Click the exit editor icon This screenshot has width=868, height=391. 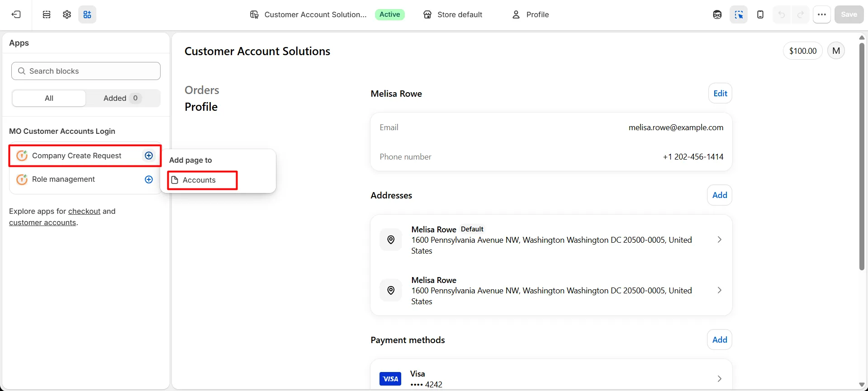[16, 14]
